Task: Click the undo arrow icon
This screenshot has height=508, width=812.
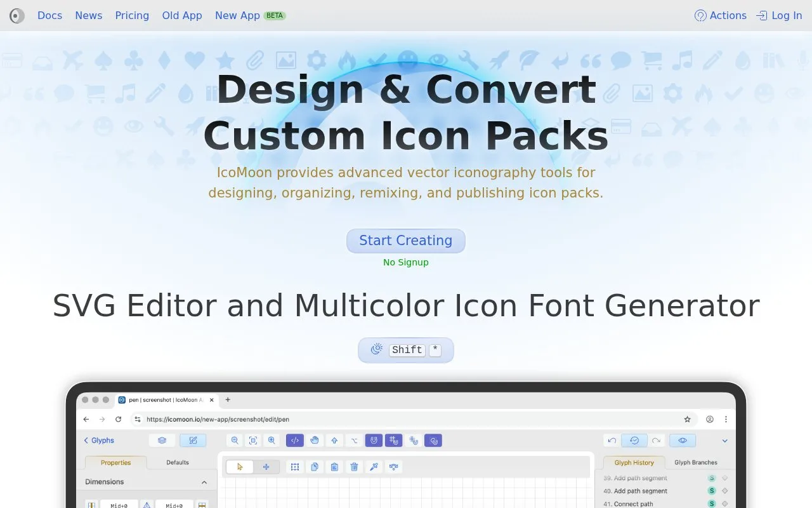Action: coord(612,440)
